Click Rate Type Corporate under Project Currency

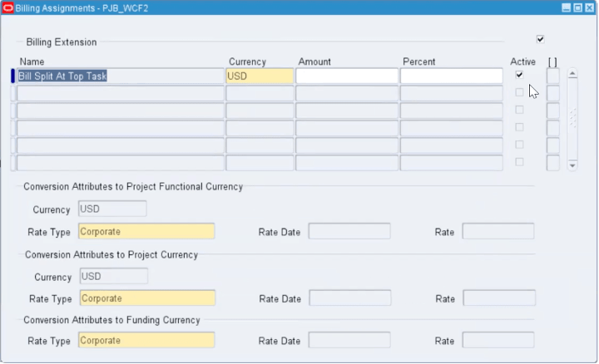point(147,298)
